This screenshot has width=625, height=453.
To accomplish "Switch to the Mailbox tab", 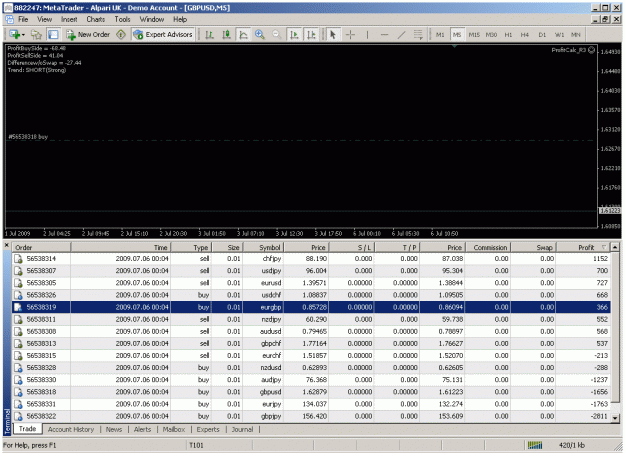I will (174, 429).
